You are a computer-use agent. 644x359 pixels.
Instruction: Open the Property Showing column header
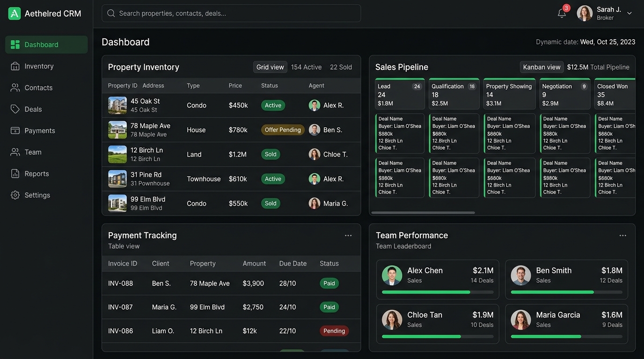[x=509, y=94]
